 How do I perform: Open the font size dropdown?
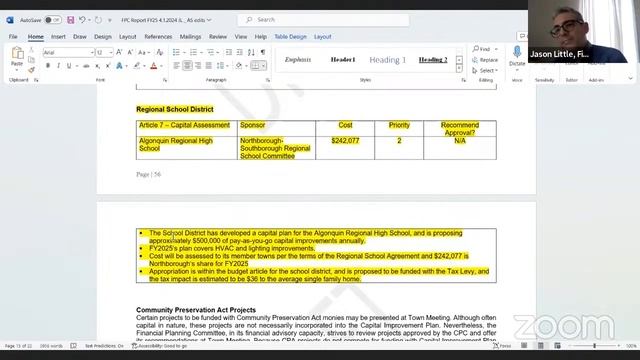pos(110,53)
